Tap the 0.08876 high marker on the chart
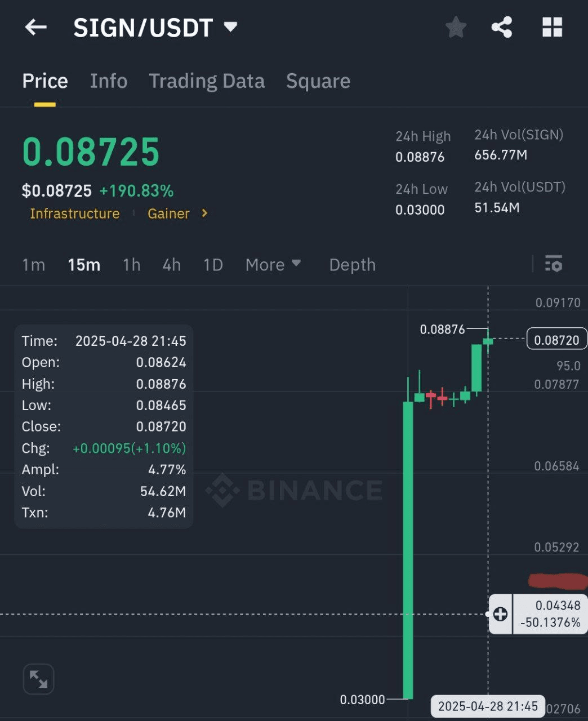 click(443, 329)
